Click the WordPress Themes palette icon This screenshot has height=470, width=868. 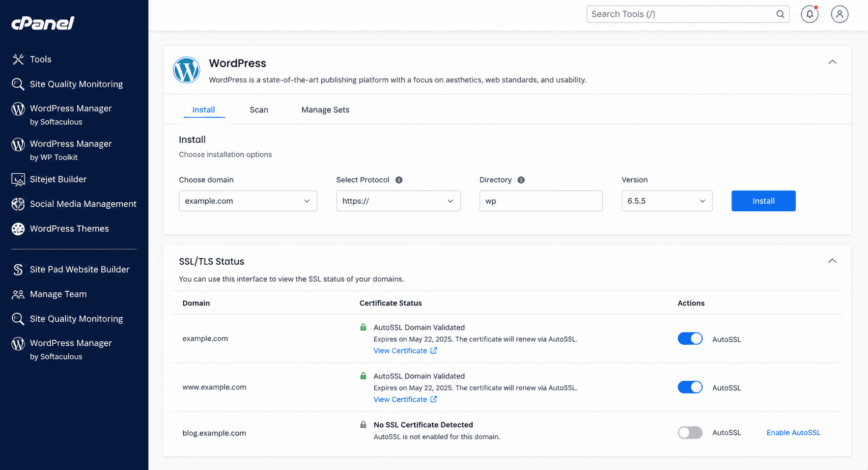tap(18, 229)
